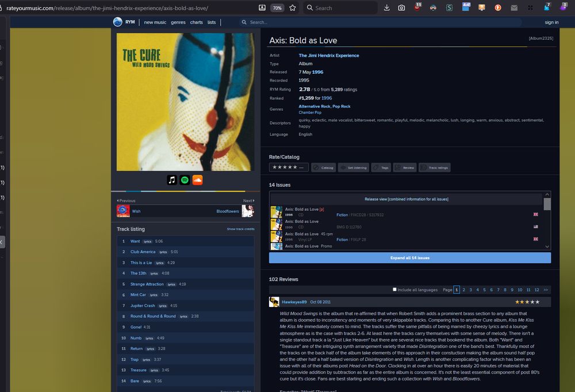Viewport: 575px width, 392px height.
Task: Click the red extension icon with badge 11
Action: coord(417,7)
